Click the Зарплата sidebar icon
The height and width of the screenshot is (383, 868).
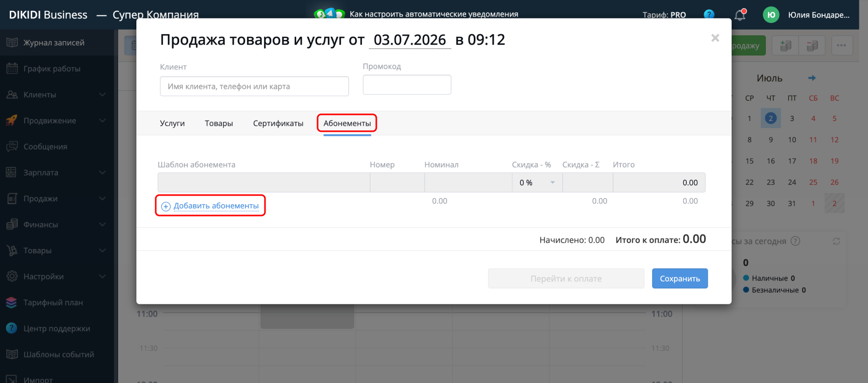coord(12,173)
